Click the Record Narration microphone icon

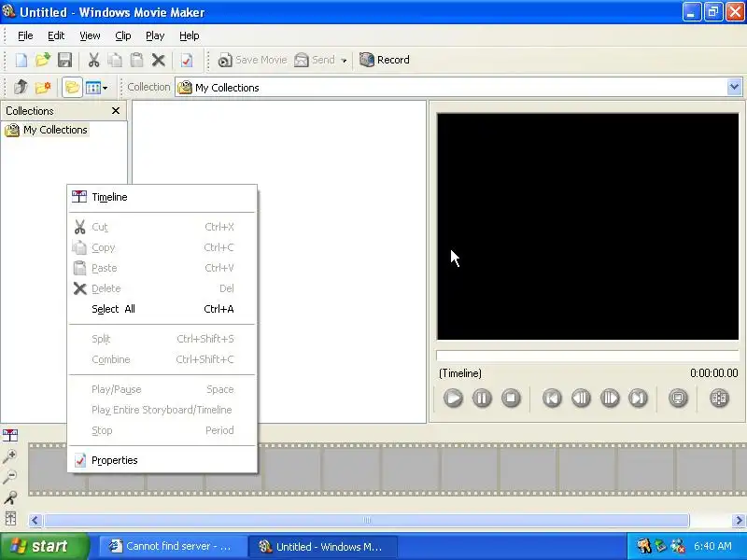10,497
